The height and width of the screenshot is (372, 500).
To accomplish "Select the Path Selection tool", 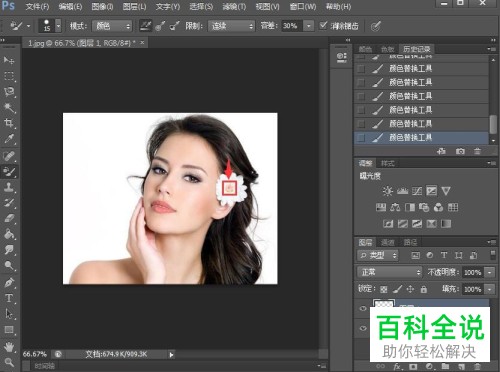I will pyautogui.click(x=9, y=314).
